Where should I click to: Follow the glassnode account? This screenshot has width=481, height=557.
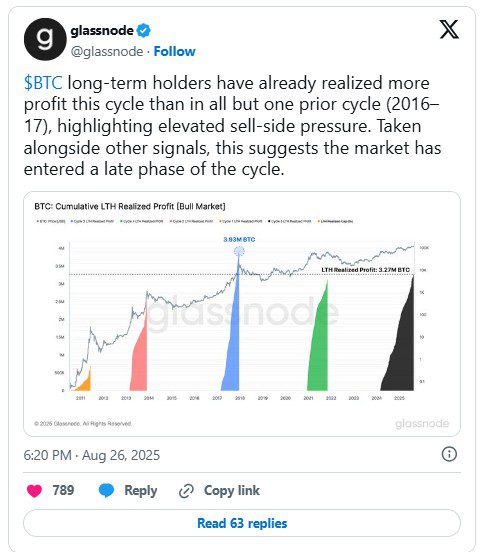pyautogui.click(x=174, y=52)
